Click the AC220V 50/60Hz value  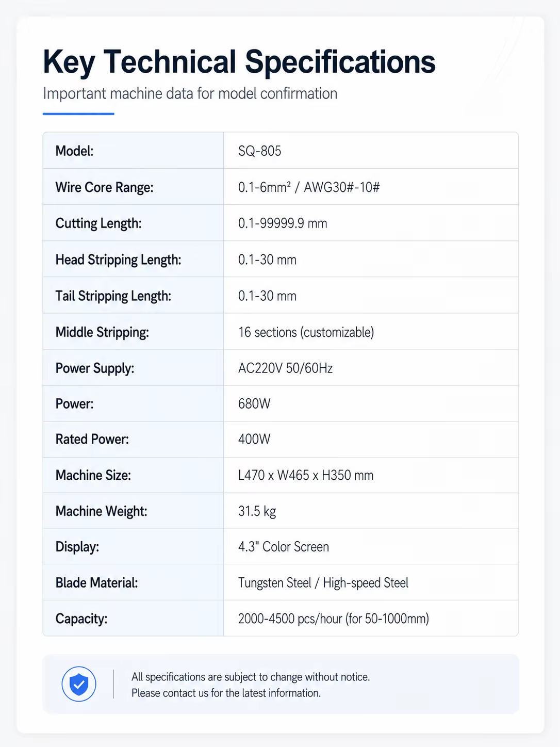coord(286,368)
